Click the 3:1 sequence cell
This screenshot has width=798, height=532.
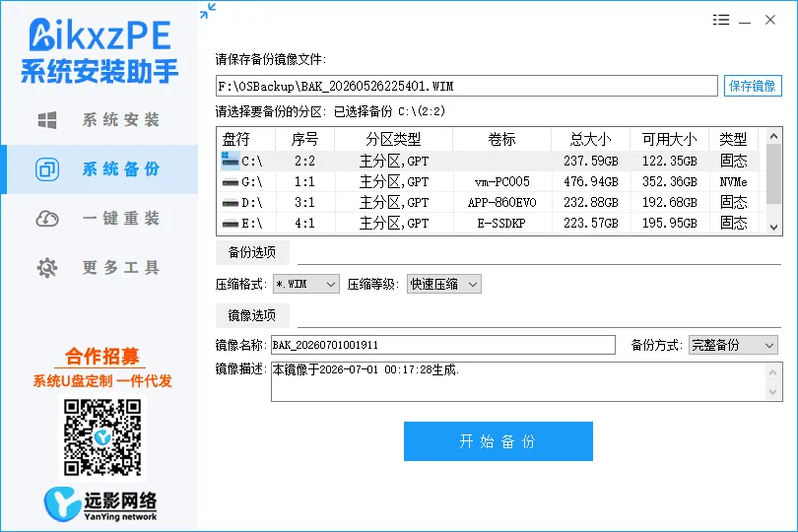click(x=304, y=203)
